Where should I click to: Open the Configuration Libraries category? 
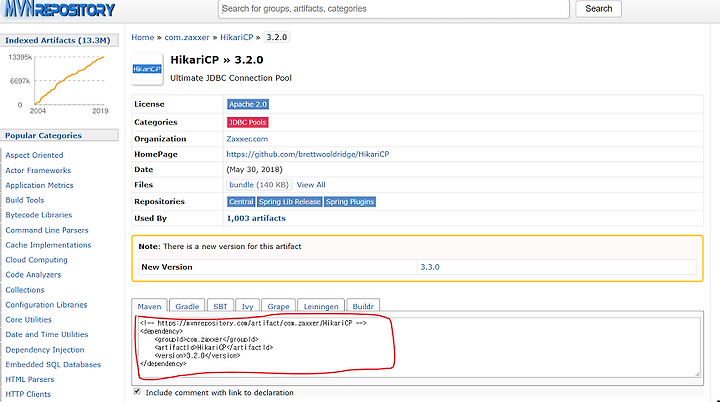[46, 305]
